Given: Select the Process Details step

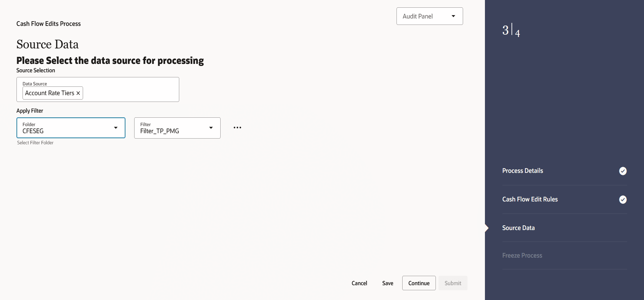Looking at the screenshot, I should pos(523,171).
